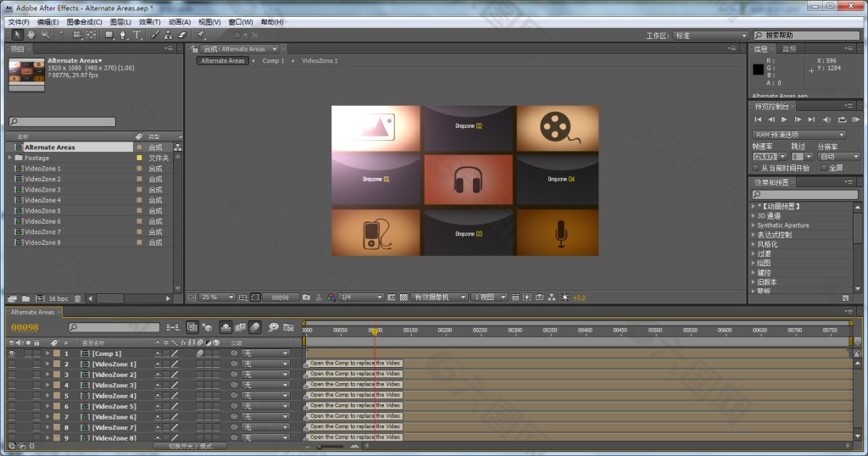The height and width of the screenshot is (456, 868).
Task: Switch to the Audio (音频) panel tab
Action: (x=789, y=49)
